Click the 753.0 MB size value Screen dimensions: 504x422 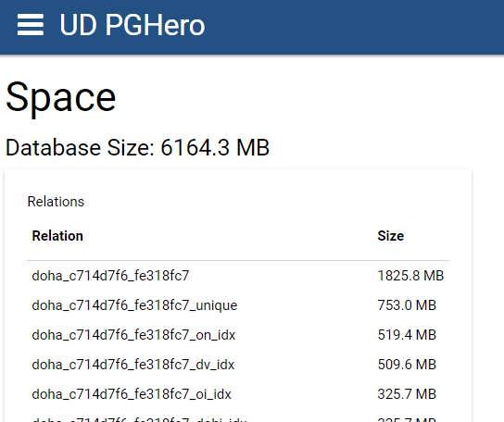pos(407,305)
